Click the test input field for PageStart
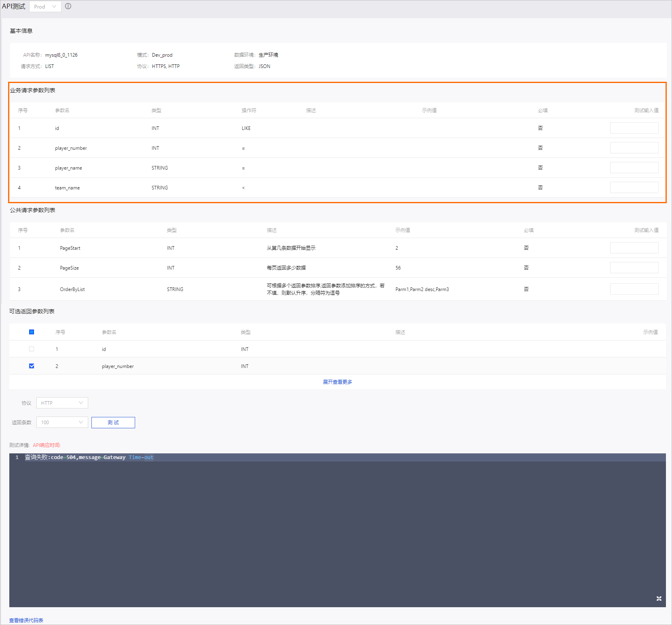The width and height of the screenshot is (672, 625). [634, 248]
